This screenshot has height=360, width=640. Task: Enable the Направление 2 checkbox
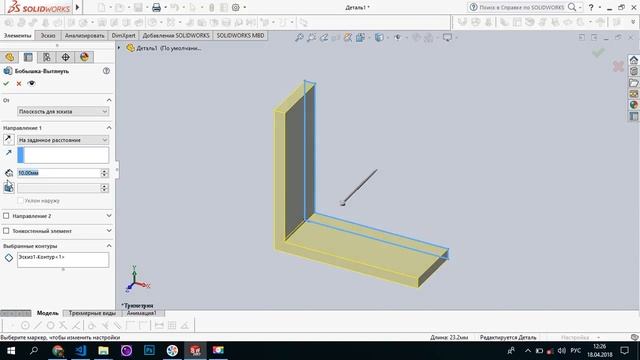pyautogui.click(x=6, y=216)
